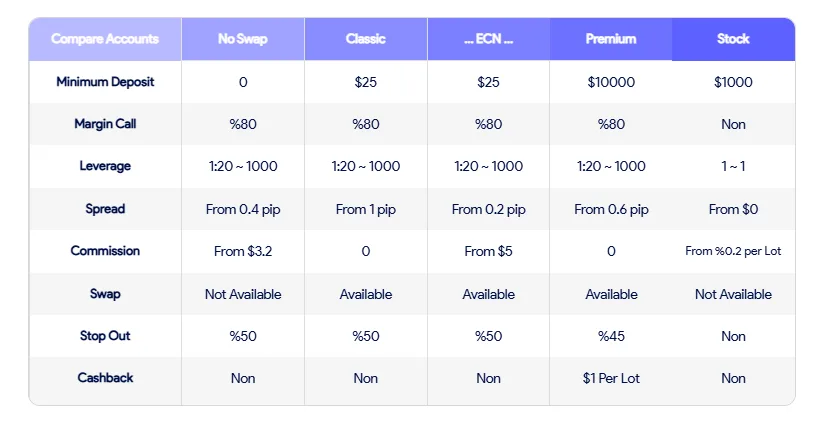Screen dimensions: 827x428
Task: Select the Cashback row label
Action: [x=105, y=378]
